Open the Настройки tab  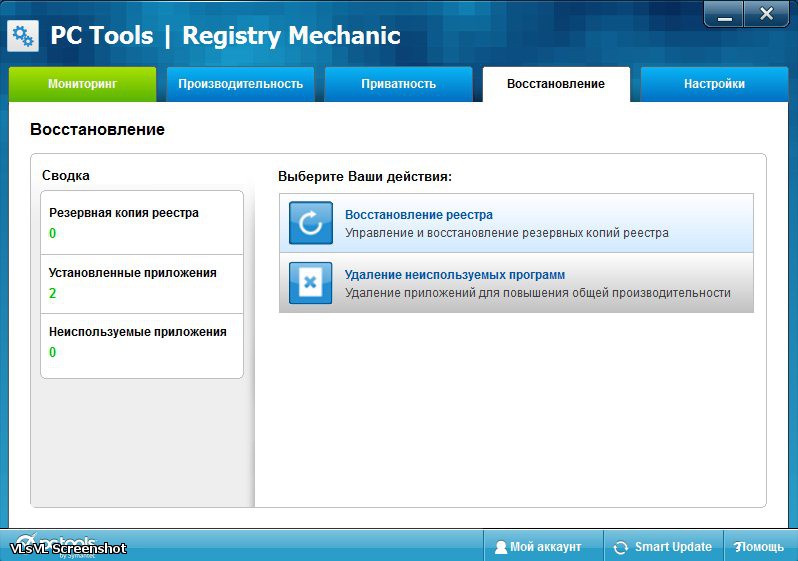[x=714, y=84]
